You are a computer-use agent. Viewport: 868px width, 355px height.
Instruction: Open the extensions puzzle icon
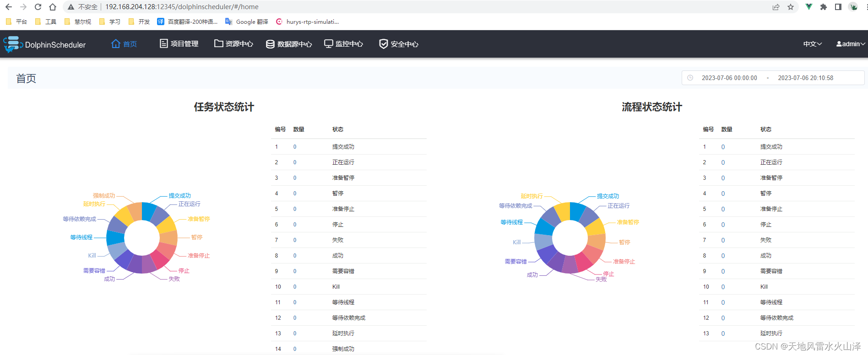pos(824,7)
